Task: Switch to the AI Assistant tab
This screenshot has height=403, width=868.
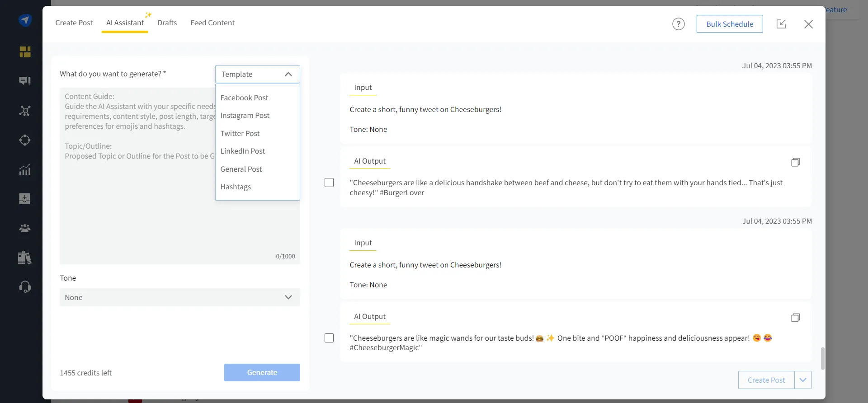Action: click(125, 23)
